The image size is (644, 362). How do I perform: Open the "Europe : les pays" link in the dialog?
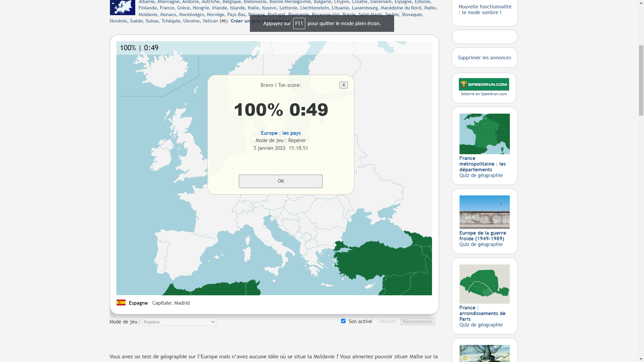pyautogui.click(x=281, y=133)
